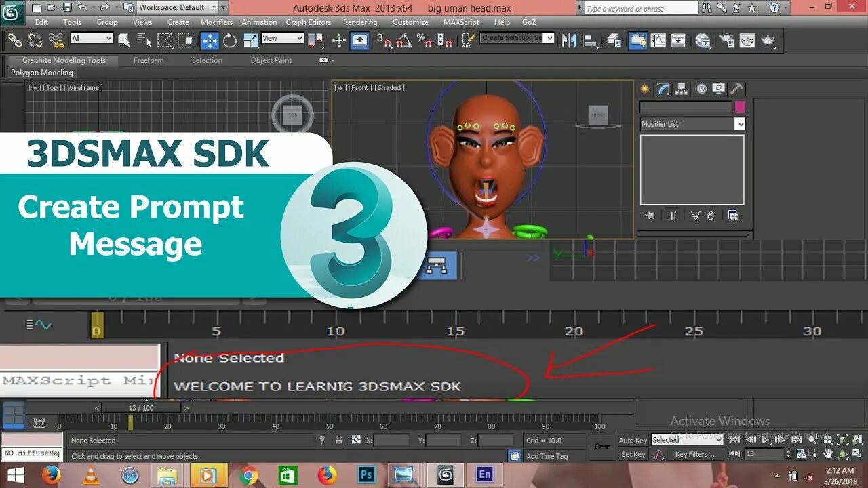This screenshot has width=868, height=488.
Task: Toggle Spinner Snap
Action: click(445, 41)
